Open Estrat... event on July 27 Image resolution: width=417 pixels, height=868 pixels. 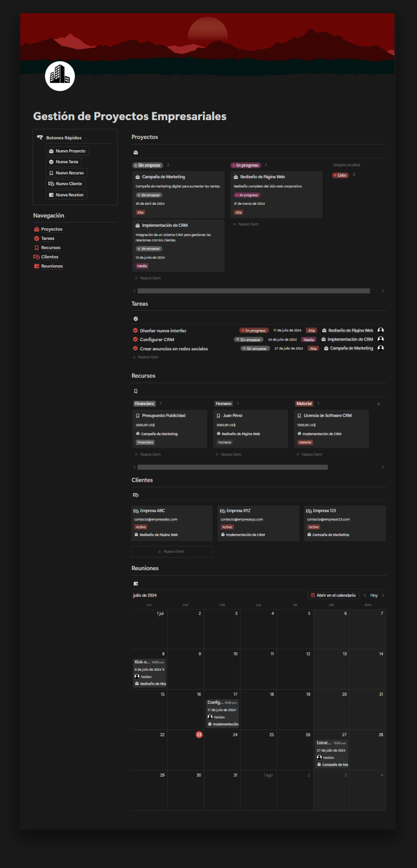tap(332, 753)
